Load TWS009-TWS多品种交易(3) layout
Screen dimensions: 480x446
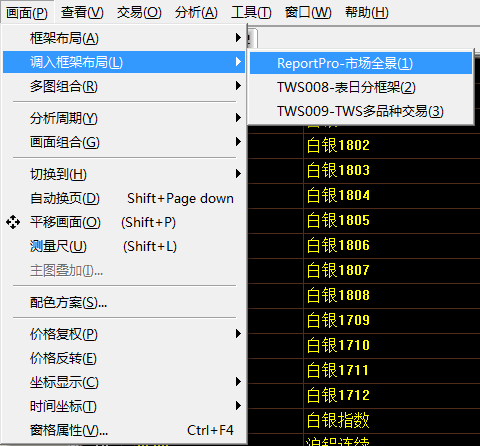[x=361, y=111]
